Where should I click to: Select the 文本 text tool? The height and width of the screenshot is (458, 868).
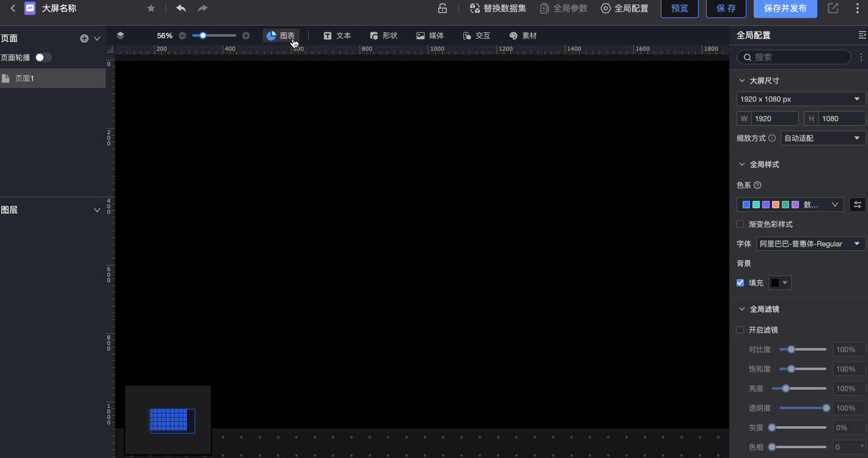tap(337, 35)
